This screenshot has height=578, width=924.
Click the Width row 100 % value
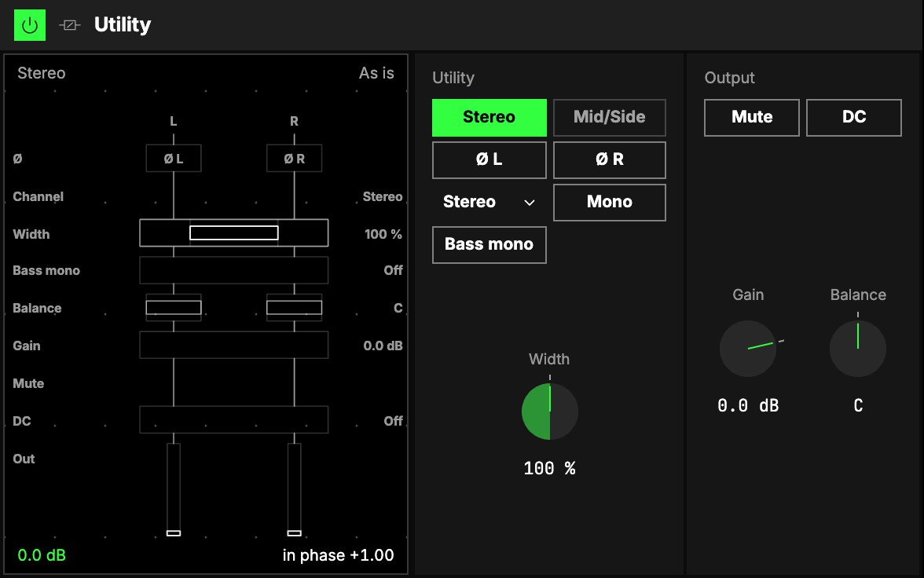pyautogui.click(x=383, y=234)
